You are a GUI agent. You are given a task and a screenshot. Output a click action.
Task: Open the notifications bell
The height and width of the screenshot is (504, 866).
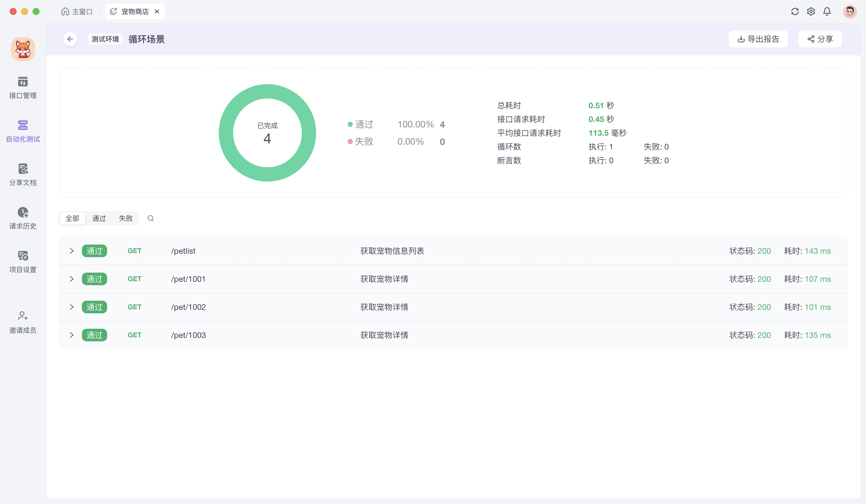click(x=827, y=11)
